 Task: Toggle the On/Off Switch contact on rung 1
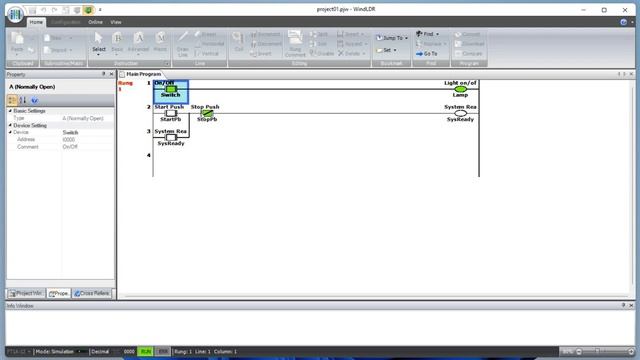coord(171,89)
